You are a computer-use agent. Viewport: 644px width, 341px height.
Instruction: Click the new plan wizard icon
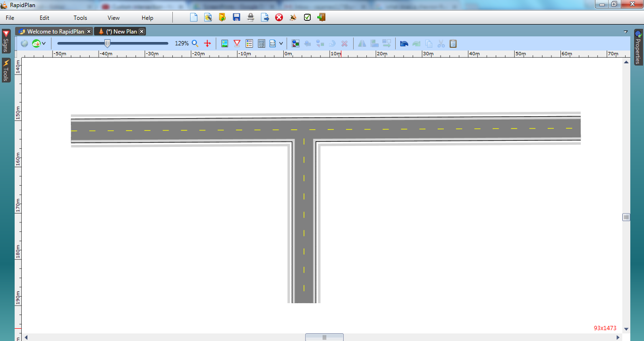click(208, 17)
